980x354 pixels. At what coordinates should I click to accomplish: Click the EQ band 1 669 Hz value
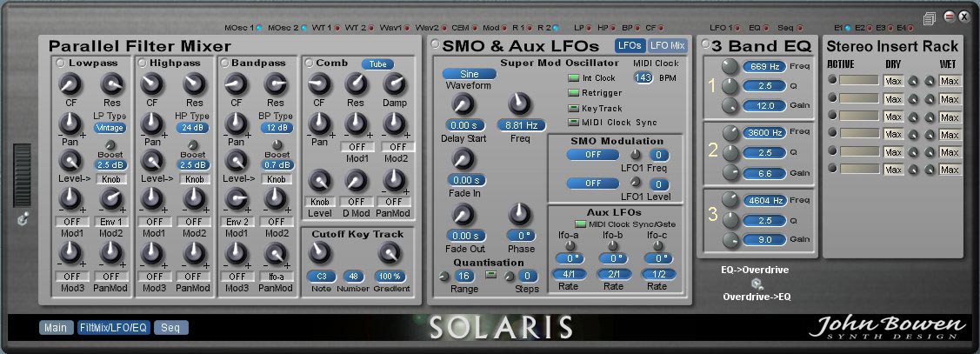coord(764,66)
